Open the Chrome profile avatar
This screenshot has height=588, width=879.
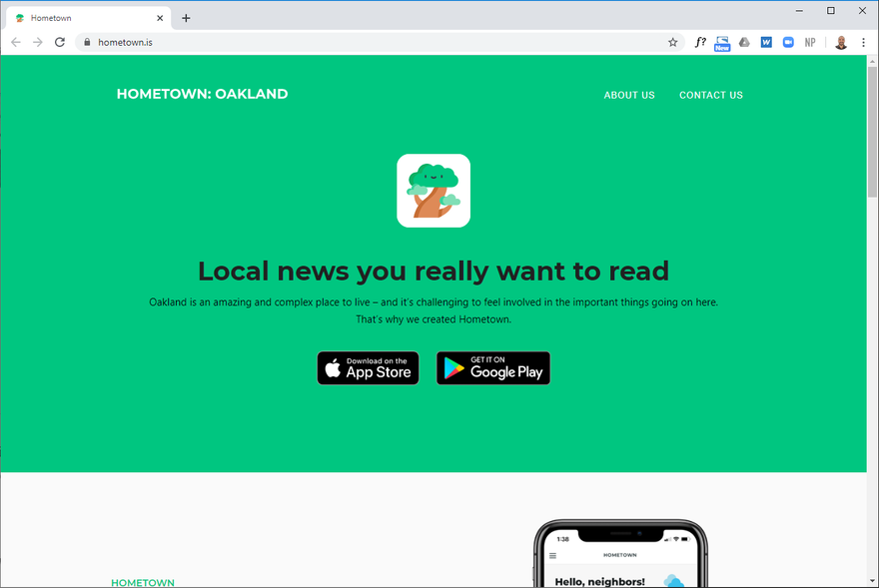841,42
